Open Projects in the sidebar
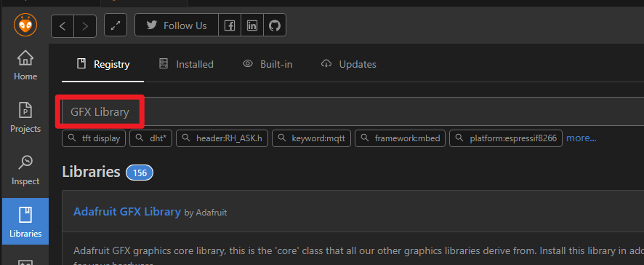Image resolution: width=644 pixels, height=265 pixels. point(25,118)
